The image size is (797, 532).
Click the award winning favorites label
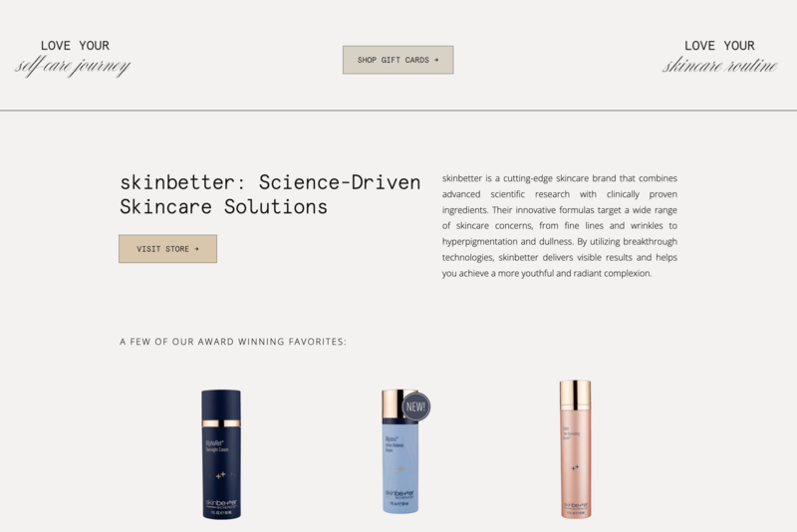point(233,342)
